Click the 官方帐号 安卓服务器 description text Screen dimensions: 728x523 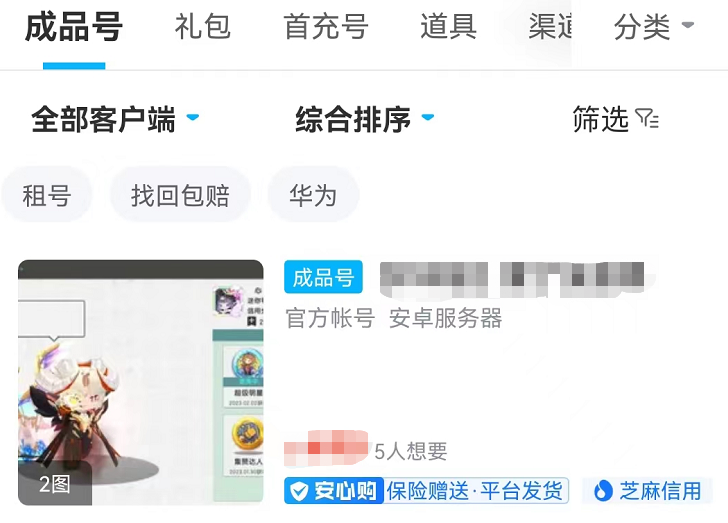(x=394, y=319)
